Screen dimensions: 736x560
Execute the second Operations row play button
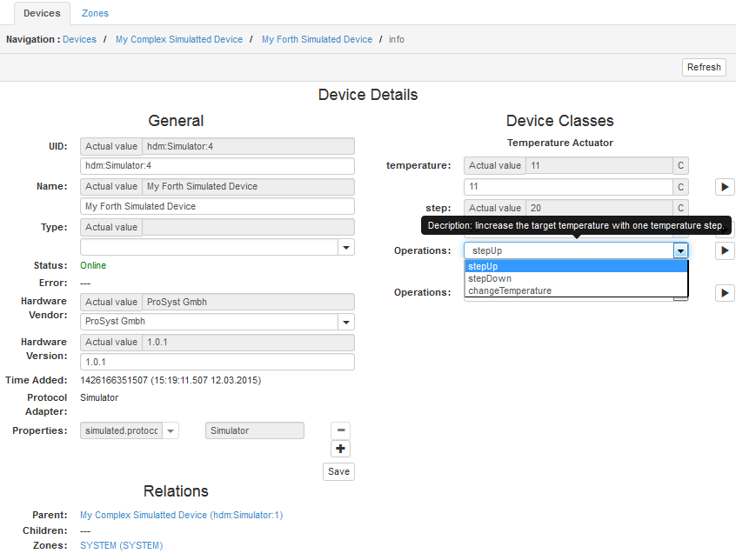click(x=724, y=293)
